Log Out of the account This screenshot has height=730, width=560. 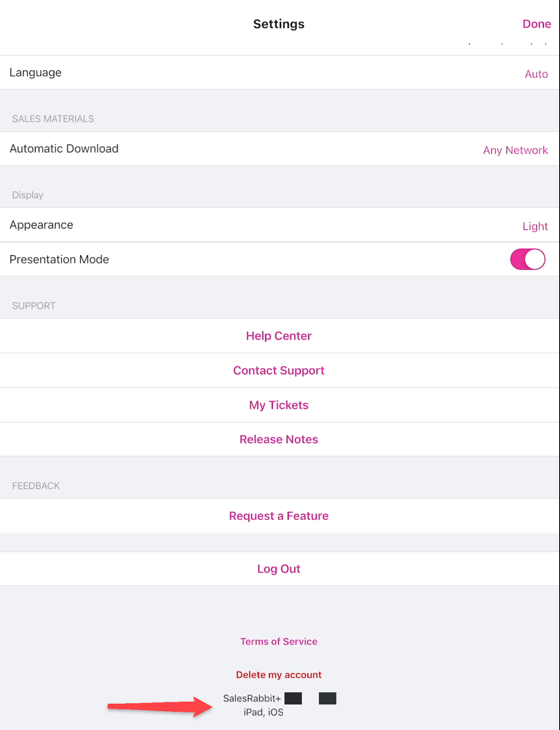click(279, 569)
